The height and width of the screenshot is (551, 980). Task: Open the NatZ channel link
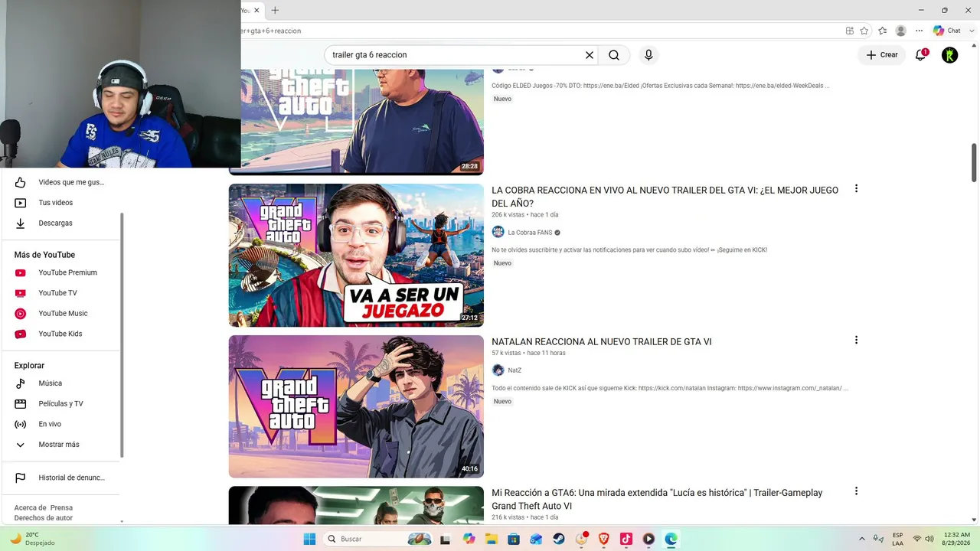pyautogui.click(x=514, y=370)
